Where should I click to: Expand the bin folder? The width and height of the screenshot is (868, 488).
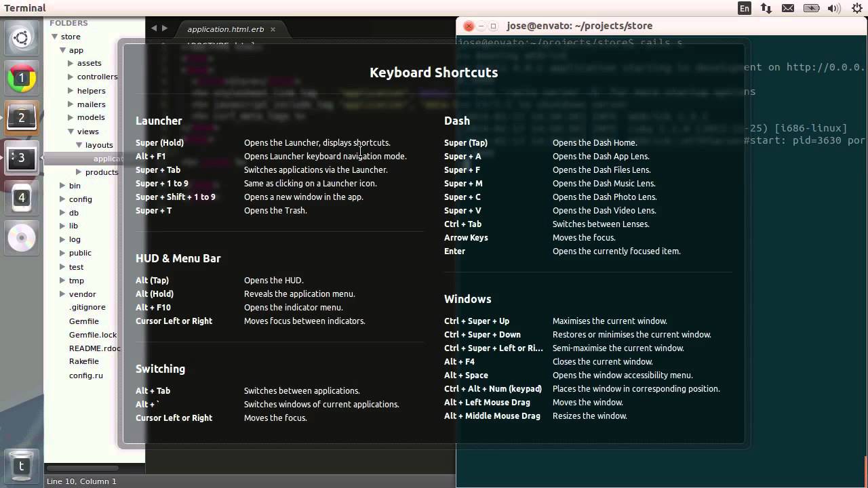[x=62, y=186]
